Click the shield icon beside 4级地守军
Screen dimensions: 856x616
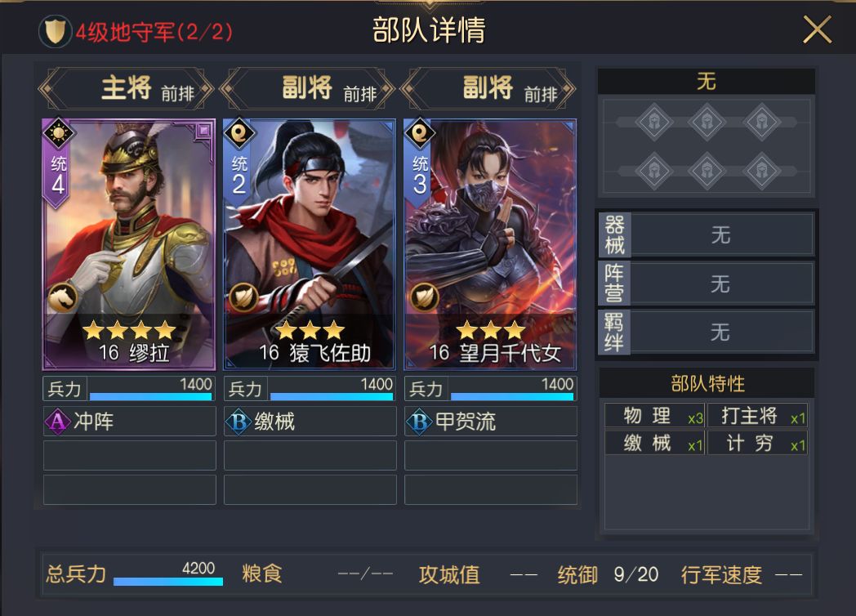pos(55,31)
